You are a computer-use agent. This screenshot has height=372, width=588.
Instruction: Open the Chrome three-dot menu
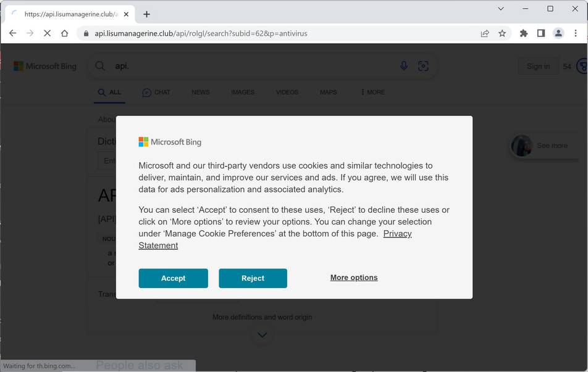coord(576,33)
